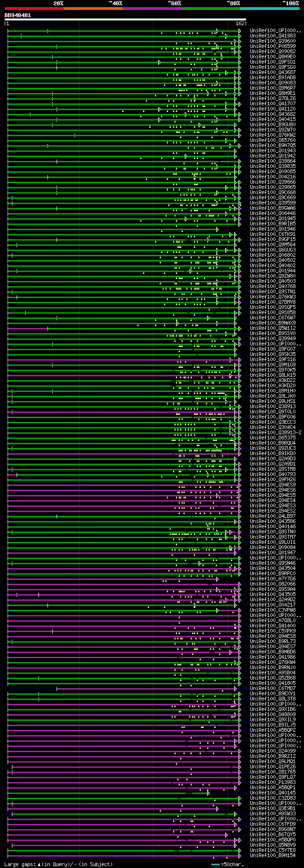The width and height of the screenshot is (304, 868).
Task: Select hit label UniRef100_B9IKD0
Action: point(273,454)
